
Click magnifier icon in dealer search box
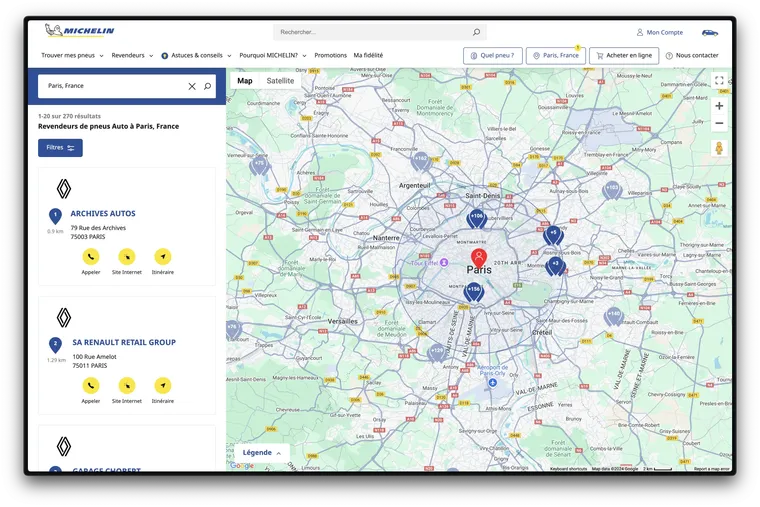207,86
